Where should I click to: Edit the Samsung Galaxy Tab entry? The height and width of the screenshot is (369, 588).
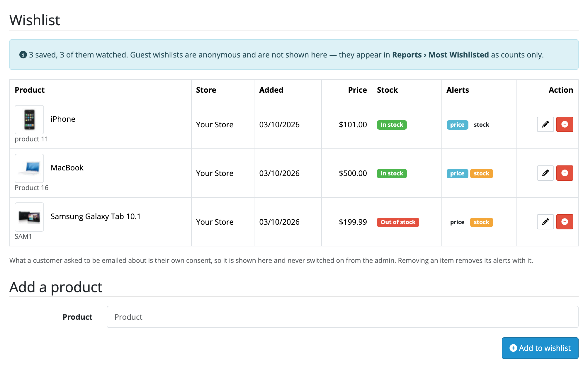tap(545, 222)
